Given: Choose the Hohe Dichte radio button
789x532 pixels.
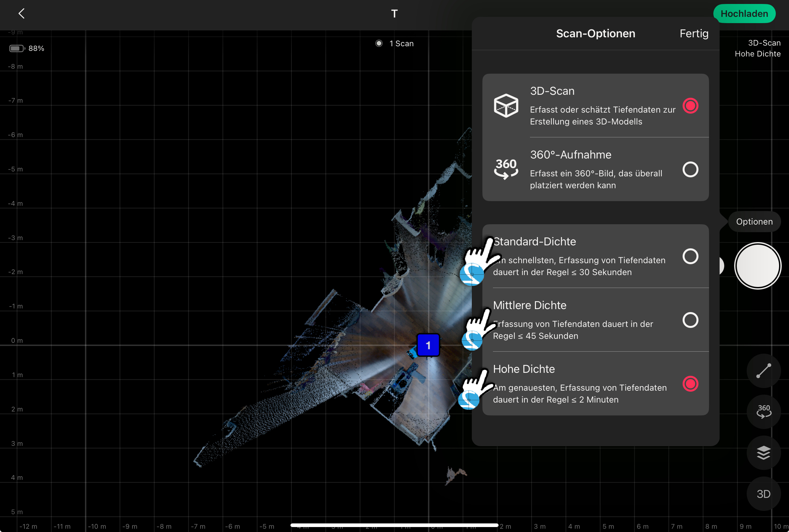Looking at the screenshot, I should pos(690,384).
